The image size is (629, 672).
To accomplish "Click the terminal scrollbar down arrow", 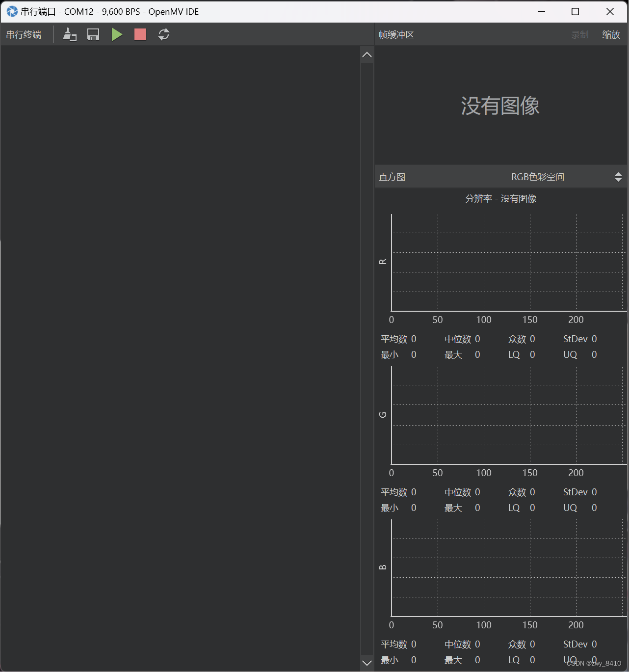I will [367, 663].
